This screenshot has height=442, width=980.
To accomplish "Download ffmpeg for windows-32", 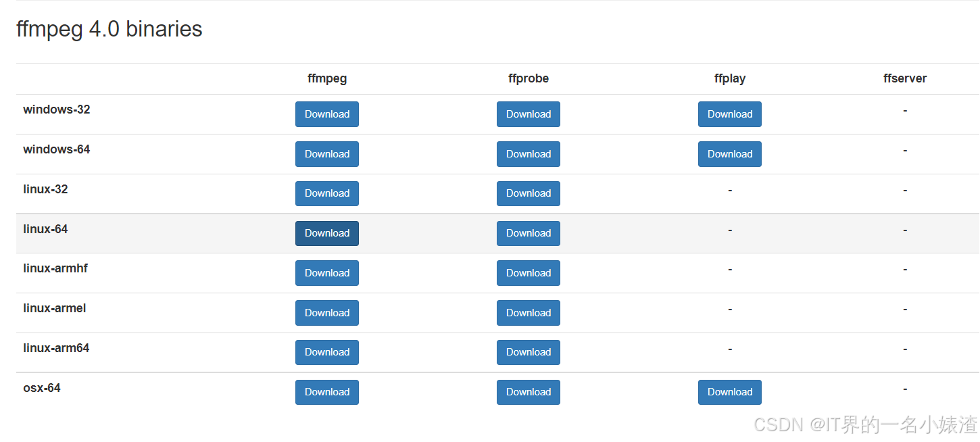I will (327, 114).
